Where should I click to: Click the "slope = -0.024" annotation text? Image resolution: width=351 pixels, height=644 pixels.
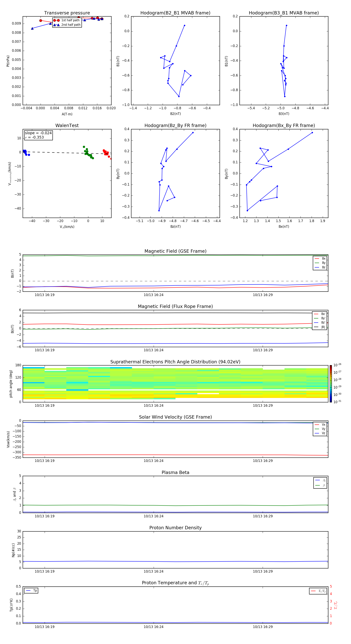(38, 133)
